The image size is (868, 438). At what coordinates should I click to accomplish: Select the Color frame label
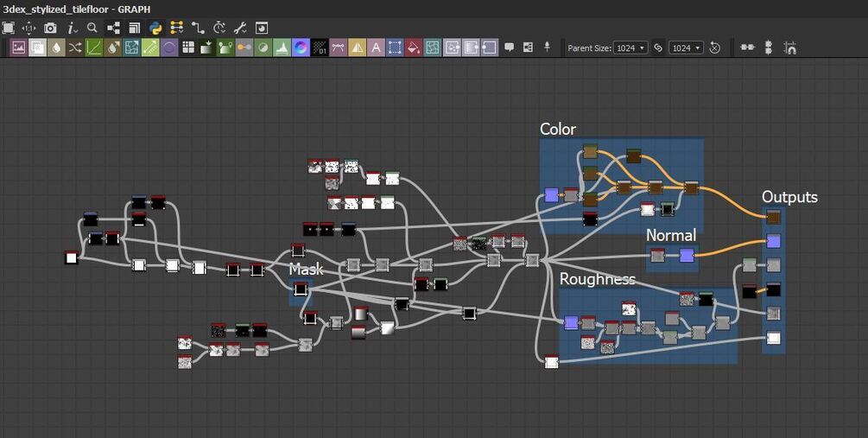[558, 129]
